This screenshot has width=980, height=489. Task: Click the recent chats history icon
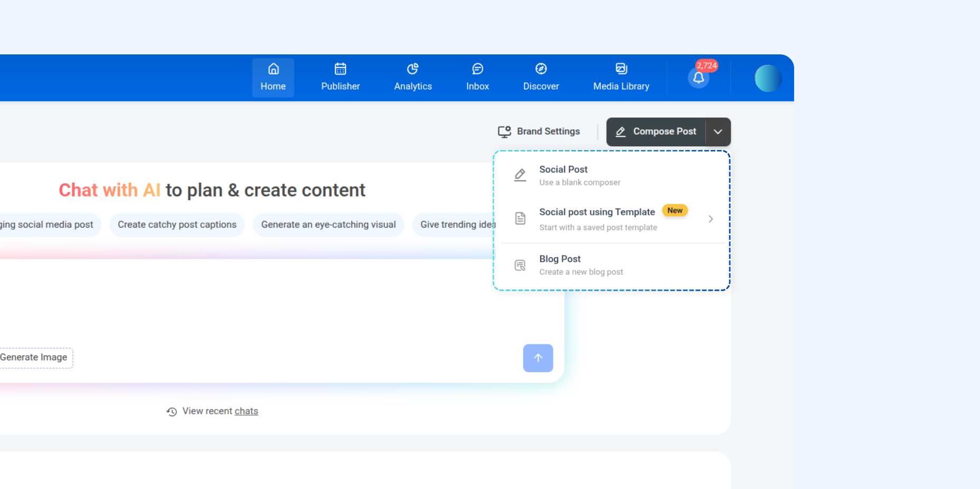tap(172, 411)
